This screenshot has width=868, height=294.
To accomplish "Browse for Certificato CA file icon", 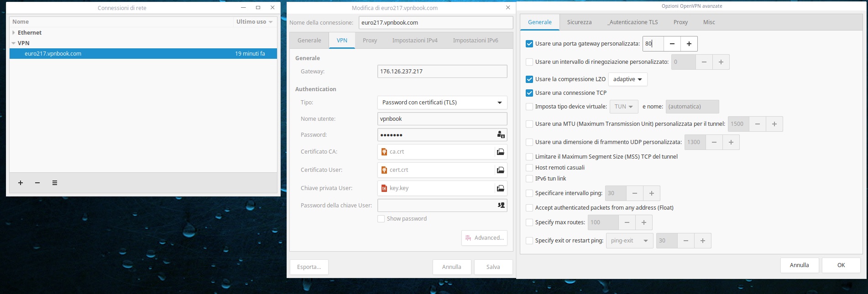I will tap(500, 152).
